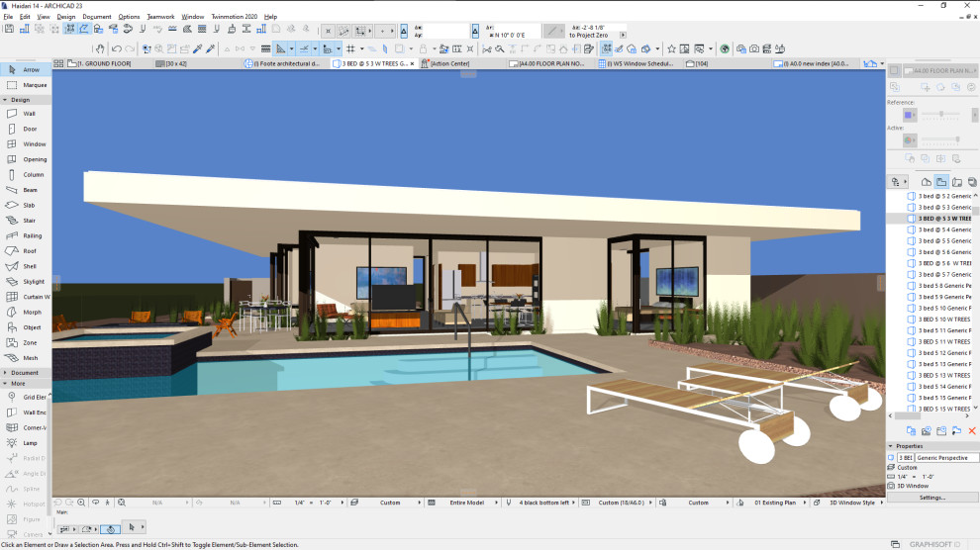
Task: Select the Wall tool
Action: click(25, 114)
